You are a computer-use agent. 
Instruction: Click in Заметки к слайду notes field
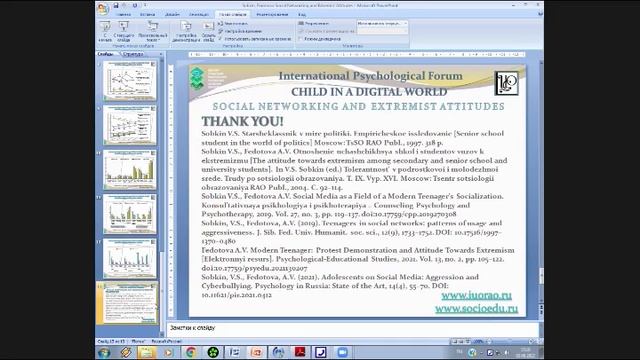tap(353, 328)
